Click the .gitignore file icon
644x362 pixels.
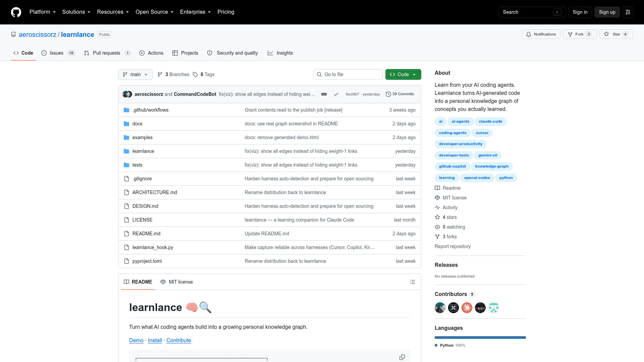click(x=126, y=179)
